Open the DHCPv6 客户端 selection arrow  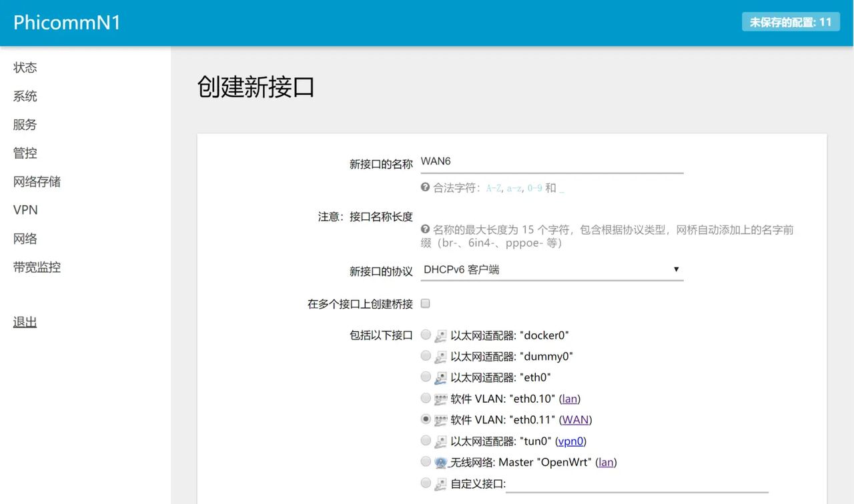tap(677, 269)
